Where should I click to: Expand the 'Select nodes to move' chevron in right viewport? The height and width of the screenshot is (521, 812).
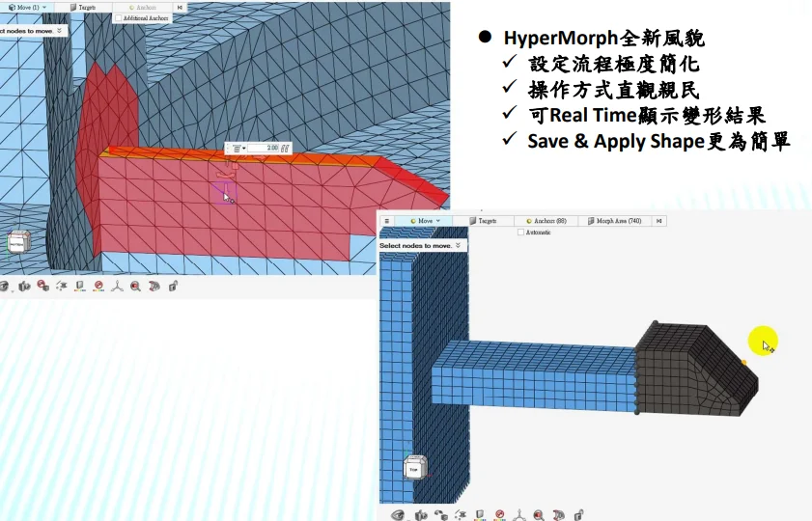458,246
